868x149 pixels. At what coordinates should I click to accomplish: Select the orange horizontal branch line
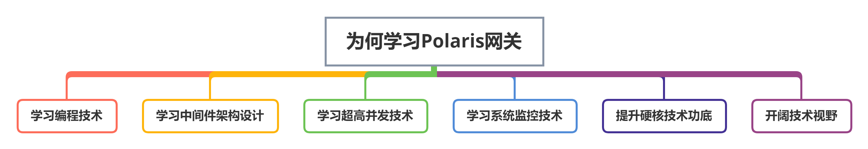pos(286,74)
